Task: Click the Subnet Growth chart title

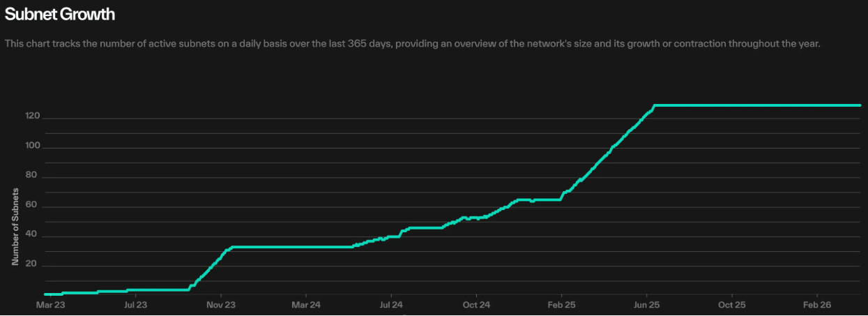Action: point(60,14)
